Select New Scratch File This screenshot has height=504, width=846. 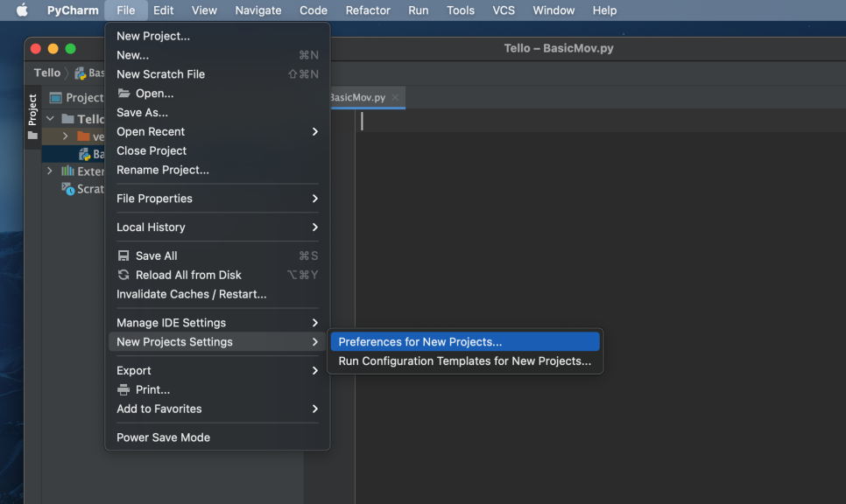click(217, 74)
